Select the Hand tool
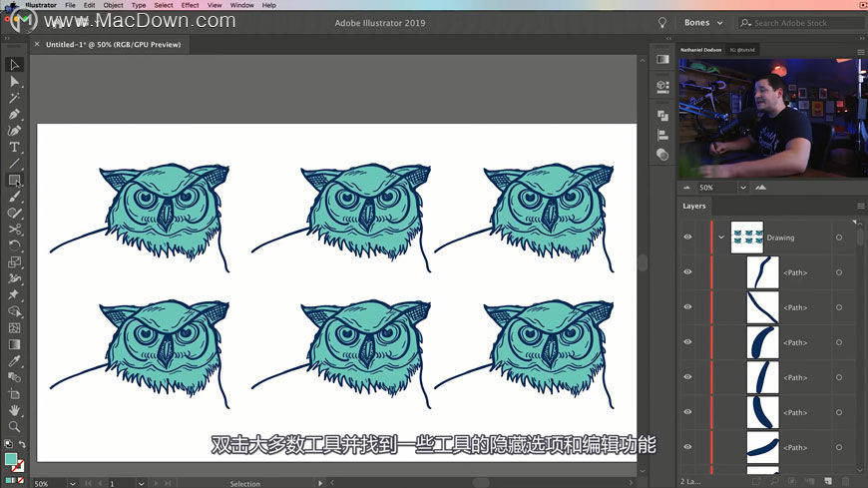This screenshot has width=868, height=488. pos(14,410)
